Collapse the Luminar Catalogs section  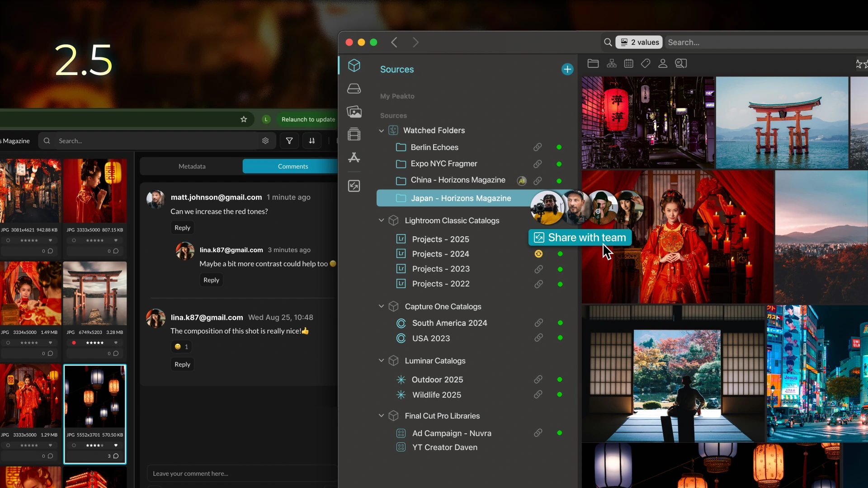(x=382, y=361)
